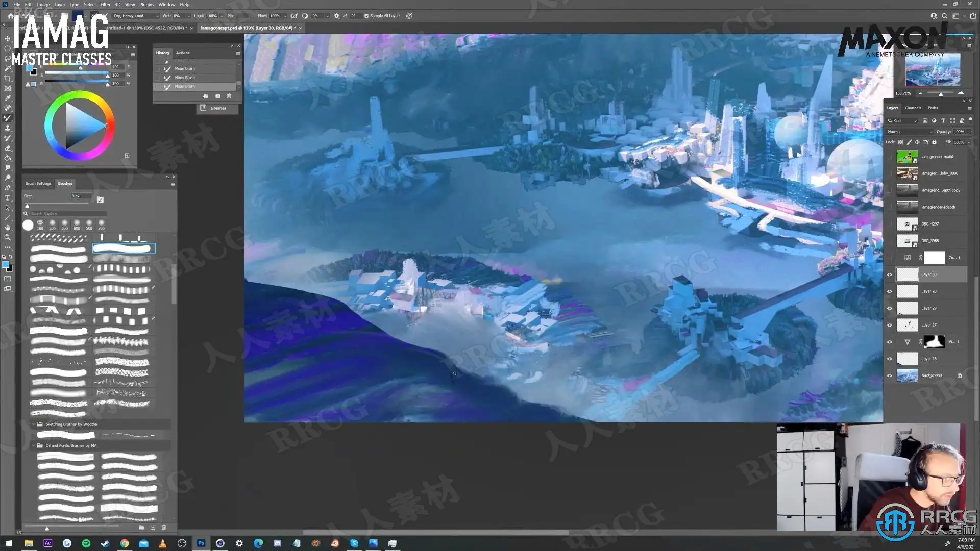
Task: Select the Clone Stamp tool
Action: pos(8,128)
